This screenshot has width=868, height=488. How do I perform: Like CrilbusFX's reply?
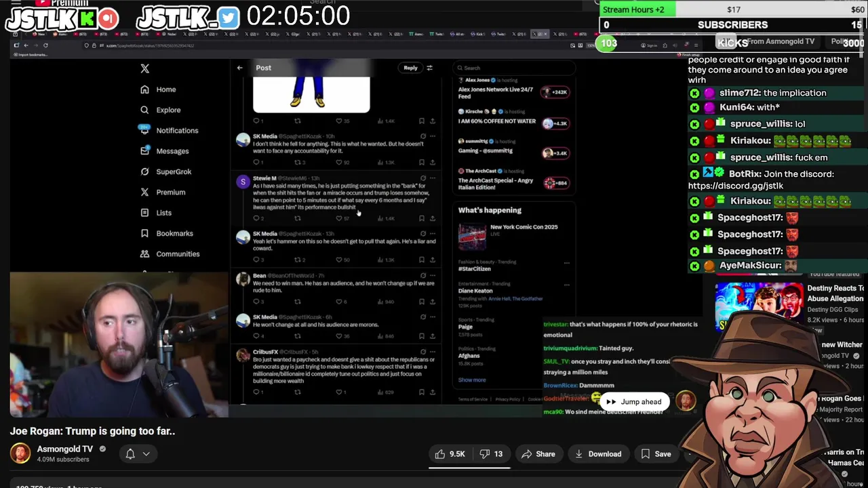click(339, 392)
